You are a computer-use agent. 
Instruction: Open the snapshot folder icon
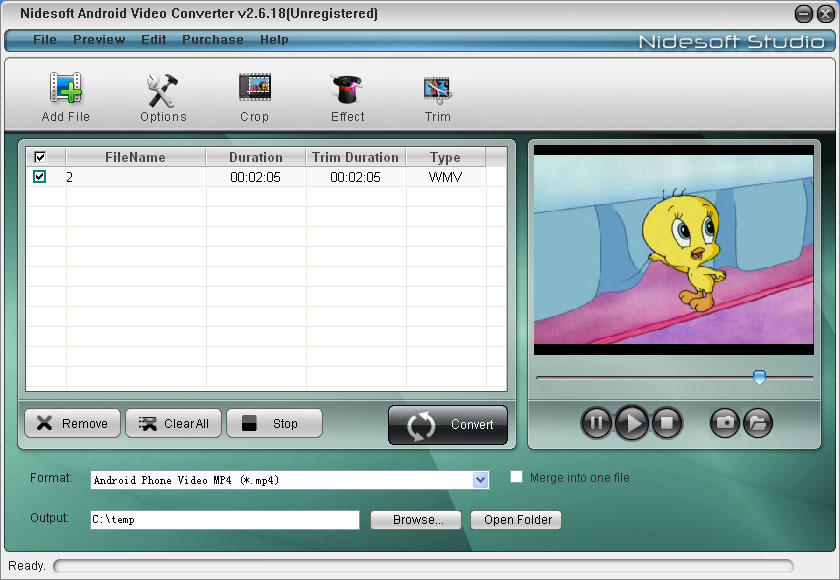pos(758,423)
